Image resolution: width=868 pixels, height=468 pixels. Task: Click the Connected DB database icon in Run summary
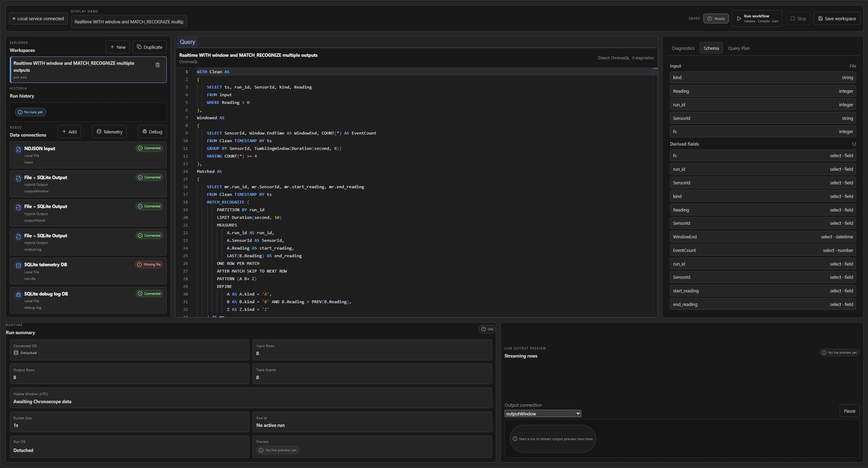coord(16,353)
